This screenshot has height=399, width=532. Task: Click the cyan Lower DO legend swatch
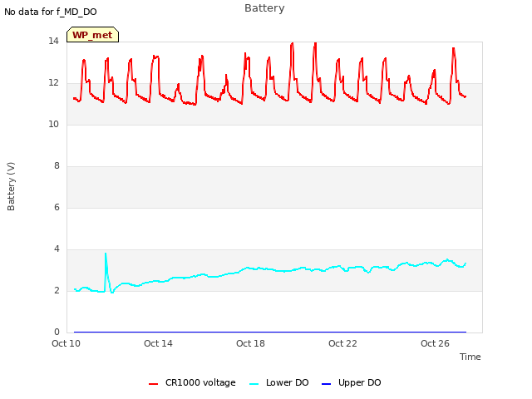click(x=254, y=384)
